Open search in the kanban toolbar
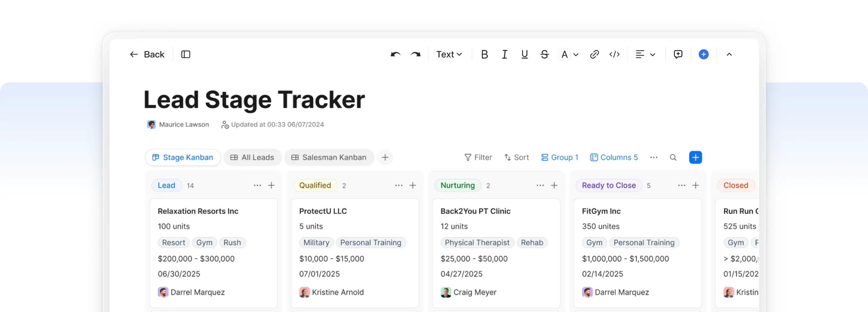868x312 pixels. 673,157
